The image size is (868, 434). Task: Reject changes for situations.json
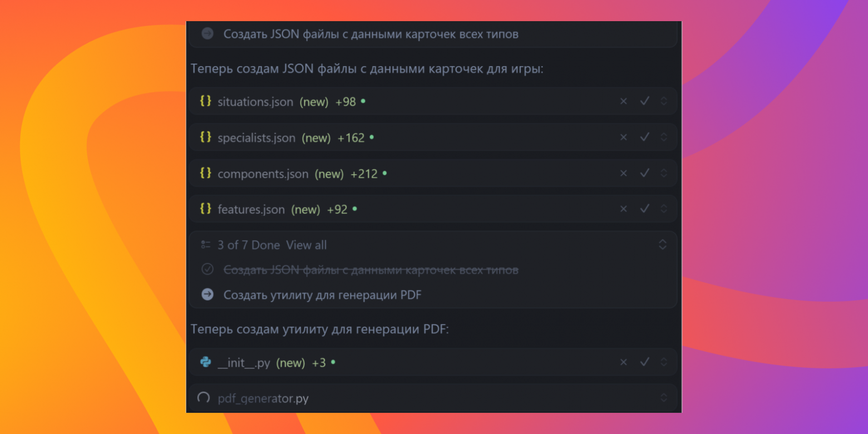point(623,101)
